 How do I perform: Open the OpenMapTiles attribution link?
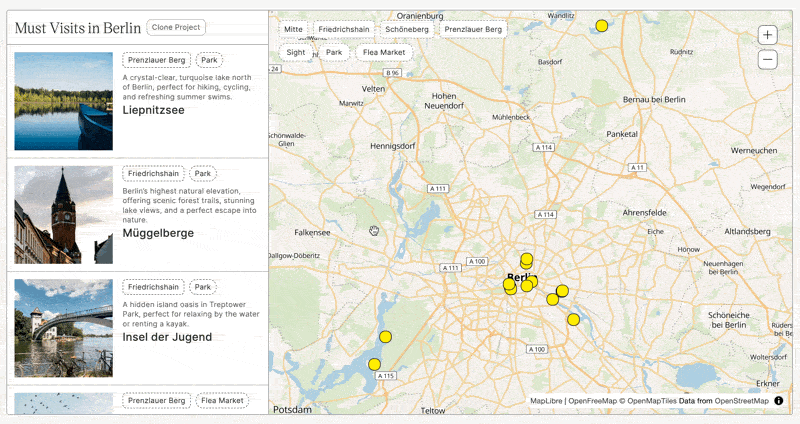pyautogui.click(x=648, y=401)
